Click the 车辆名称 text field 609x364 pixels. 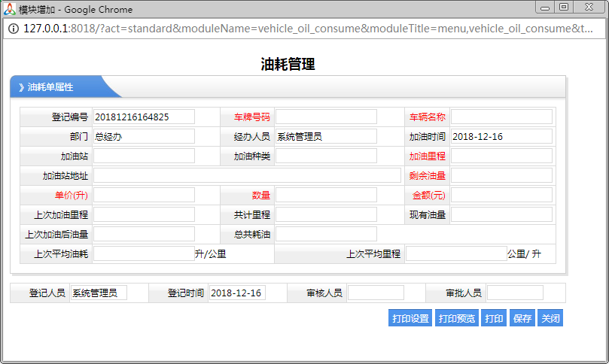click(x=501, y=117)
